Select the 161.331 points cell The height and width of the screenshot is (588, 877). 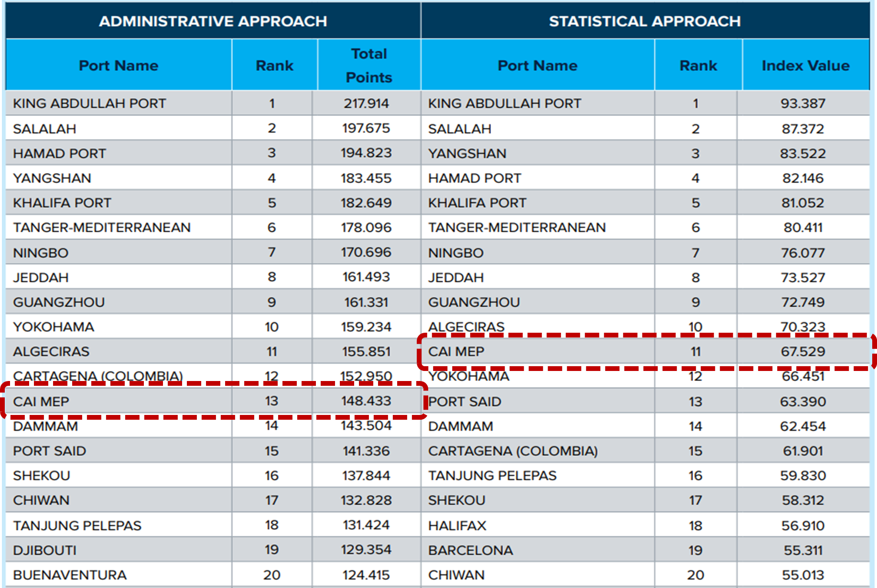click(x=366, y=302)
